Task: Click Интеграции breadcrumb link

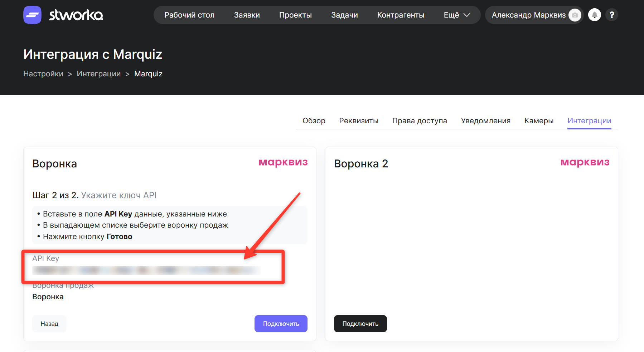Action: click(99, 74)
